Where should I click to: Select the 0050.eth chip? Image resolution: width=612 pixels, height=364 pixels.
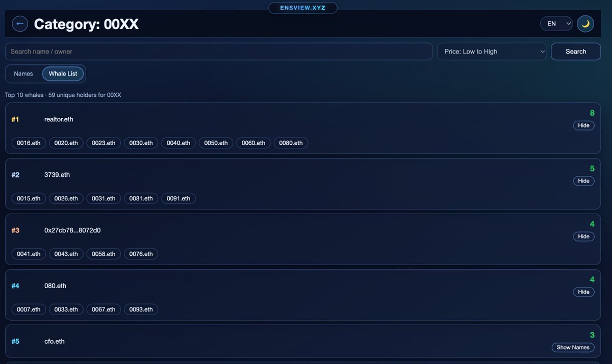216,143
